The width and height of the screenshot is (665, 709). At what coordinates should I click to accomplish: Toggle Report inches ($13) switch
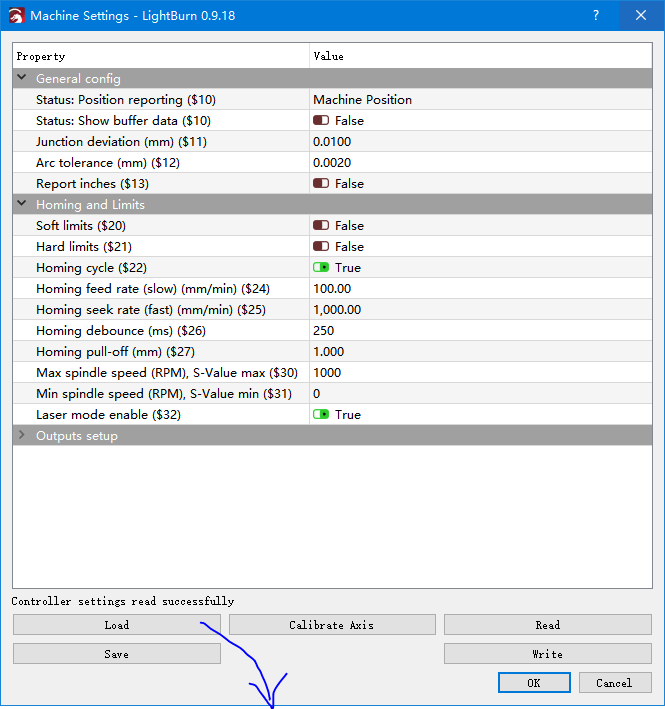(321, 184)
